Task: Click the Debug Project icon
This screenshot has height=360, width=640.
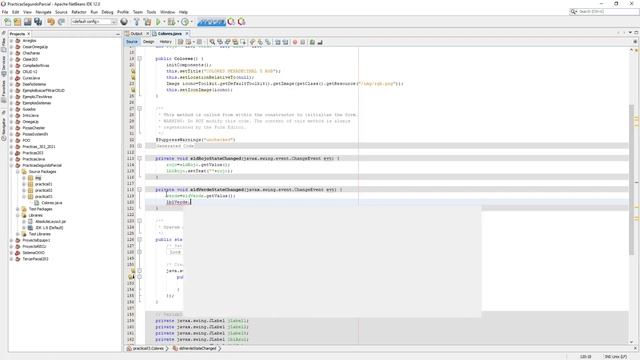Action: click(x=172, y=22)
